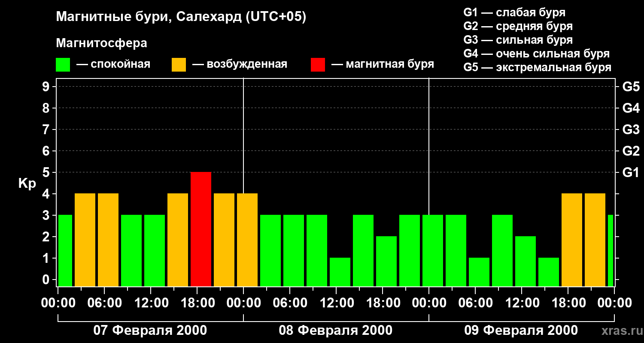The height and width of the screenshot is (343, 644).
Task: Click the '18:00' time label above 09 Февраля
Action: click(568, 303)
